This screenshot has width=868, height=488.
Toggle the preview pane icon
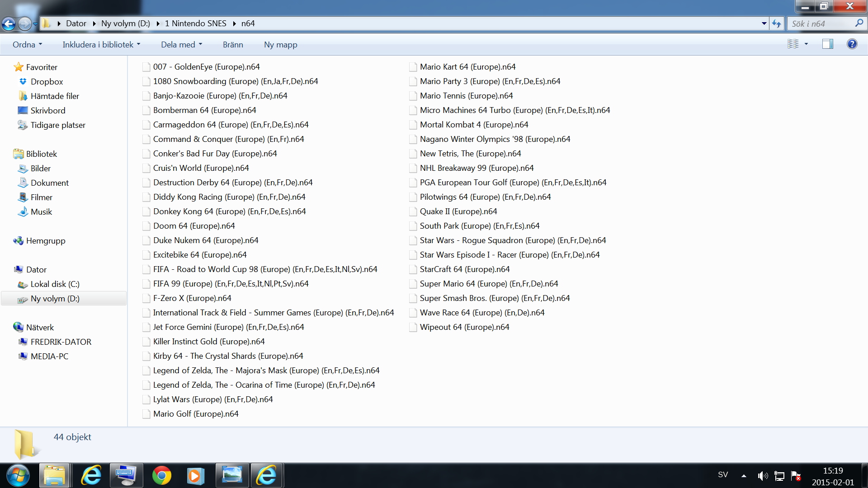pyautogui.click(x=827, y=44)
